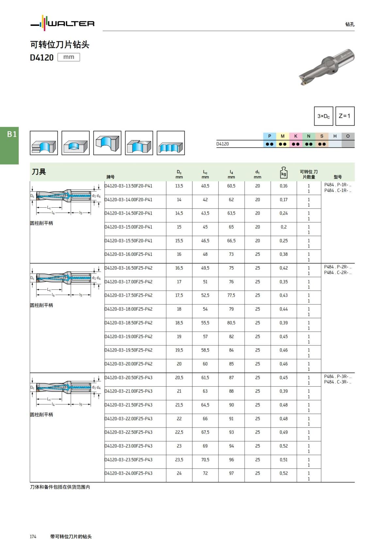The width and height of the screenshot is (392, 555).
Task: Click weight value 0,16
Action: click(284, 186)
